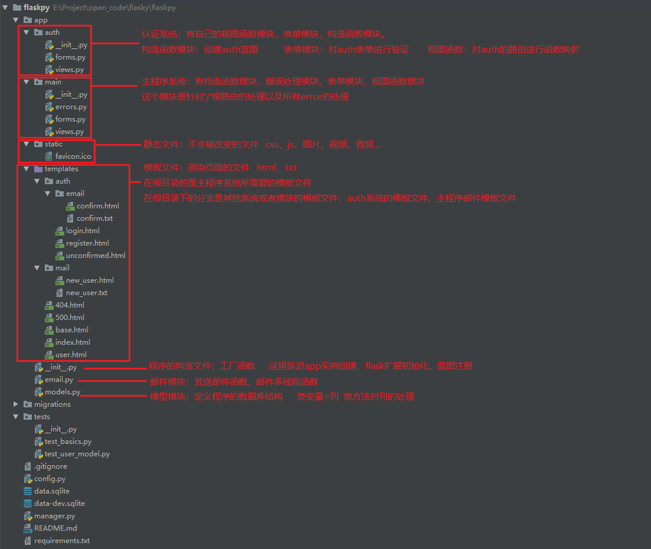Viewport: 651px width, 549px height.
Task: Click the folder icon beside migrations
Action: pos(27,404)
